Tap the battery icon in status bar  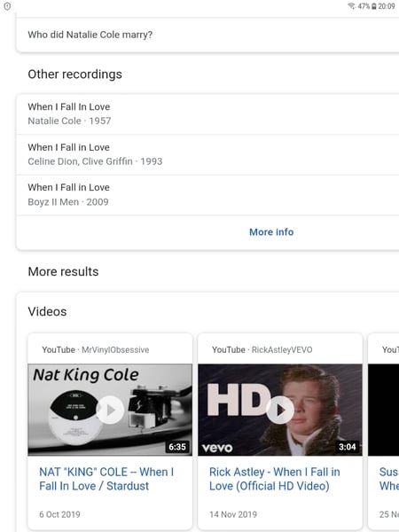374,6
